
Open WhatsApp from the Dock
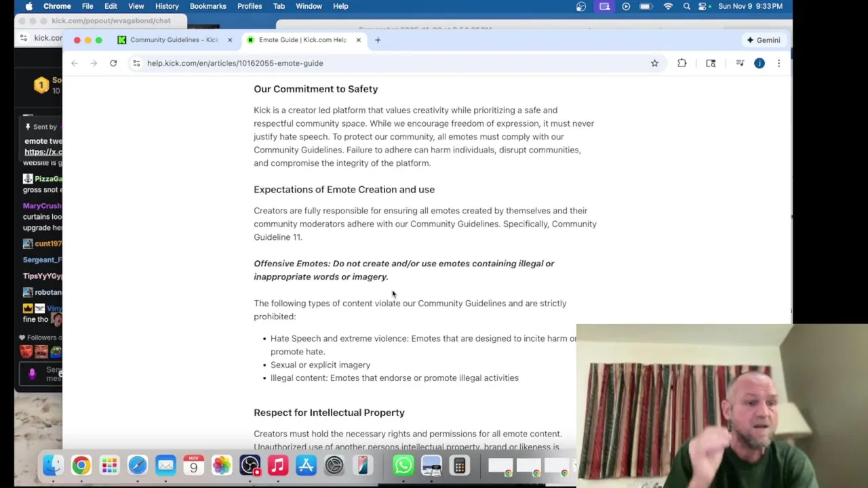[403, 465]
